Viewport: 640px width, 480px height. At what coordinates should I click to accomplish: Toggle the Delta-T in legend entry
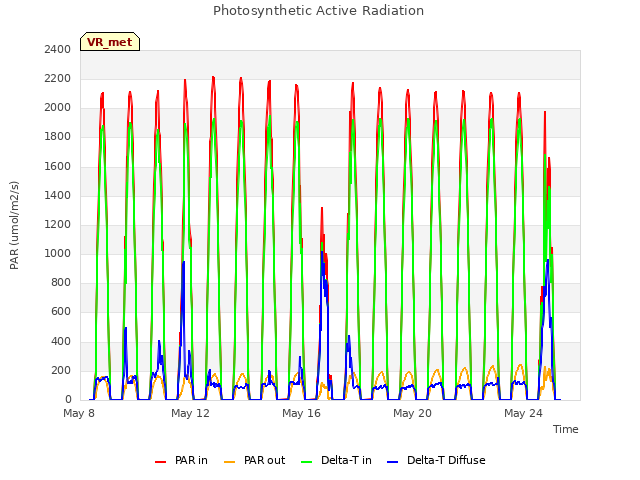(x=336, y=460)
